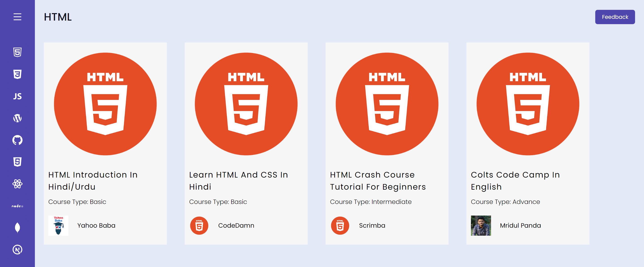Click the CodeDamn HTML5 avatar icon
The height and width of the screenshot is (267, 644).
point(199,225)
